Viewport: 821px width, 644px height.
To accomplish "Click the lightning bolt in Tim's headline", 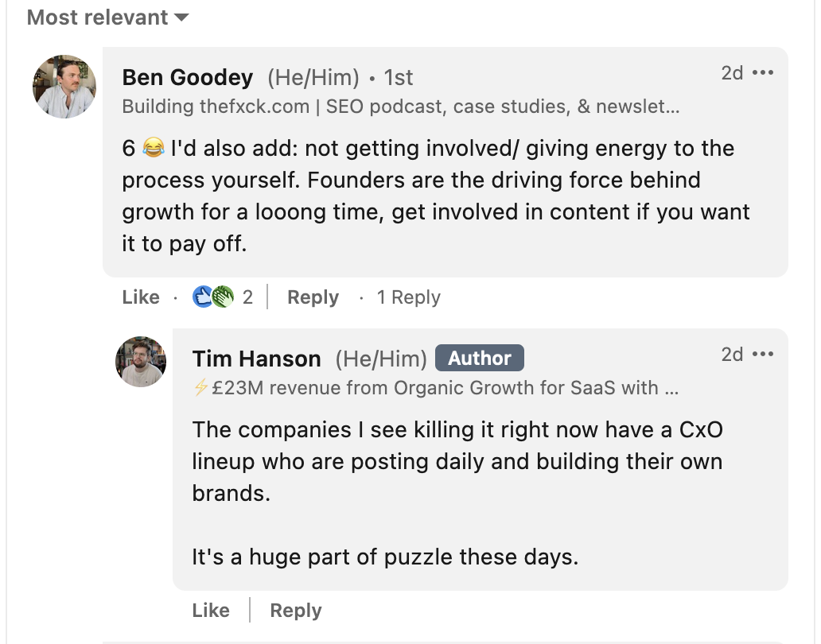I will tap(198, 387).
